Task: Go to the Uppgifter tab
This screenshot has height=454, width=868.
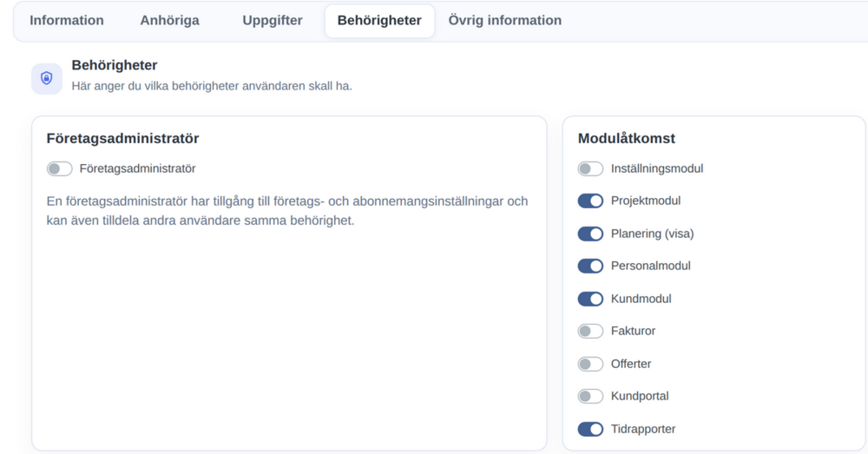Action: (x=273, y=21)
